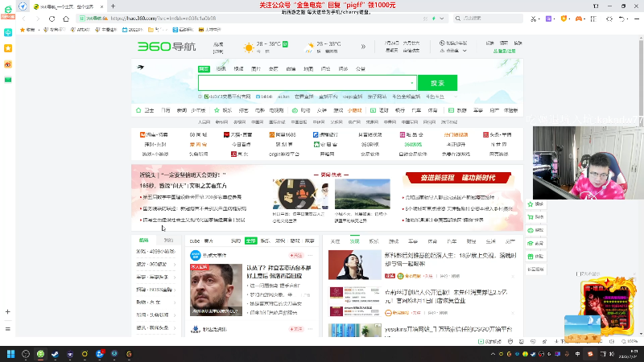Open the green hills landscape thumbnail
This screenshot has width=644, height=362.
(x=362, y=194)
